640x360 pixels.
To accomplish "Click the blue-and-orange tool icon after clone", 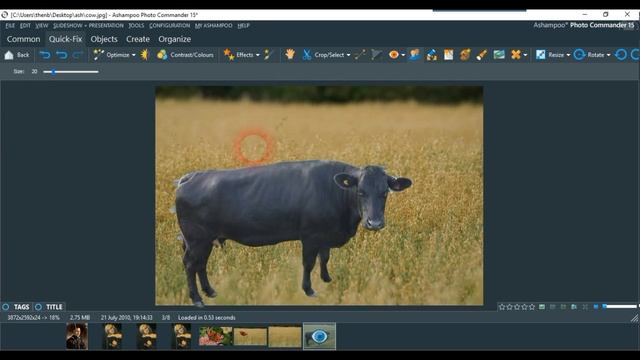I will tap(431, 55).
